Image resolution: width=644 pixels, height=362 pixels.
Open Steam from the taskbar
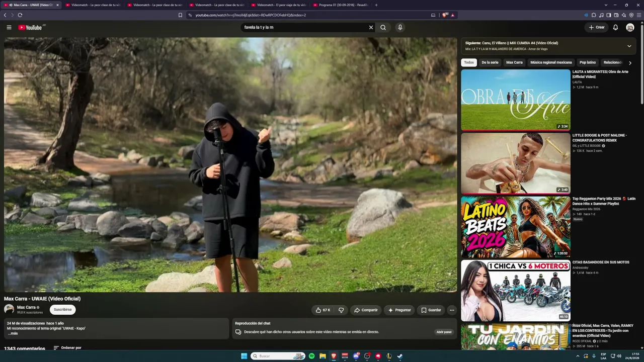[x=400, y=356]
